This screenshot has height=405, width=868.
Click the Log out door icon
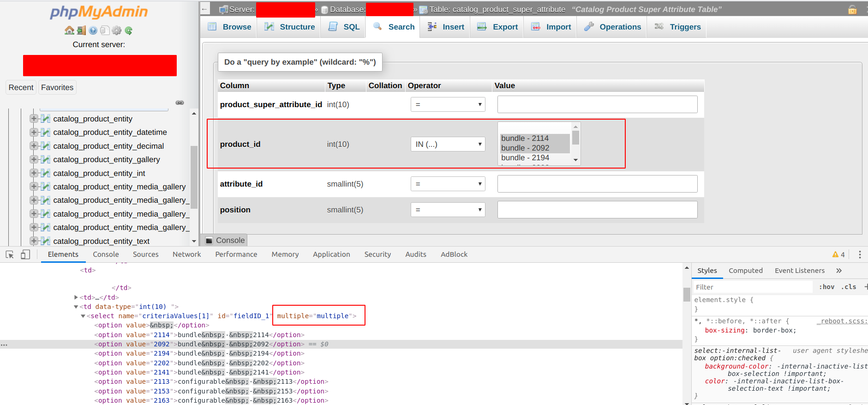[81, 30]
